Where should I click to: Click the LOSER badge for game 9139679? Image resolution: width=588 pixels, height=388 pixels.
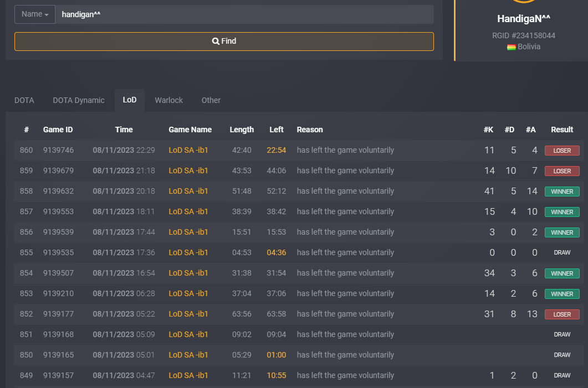click(x=562, y=171)
